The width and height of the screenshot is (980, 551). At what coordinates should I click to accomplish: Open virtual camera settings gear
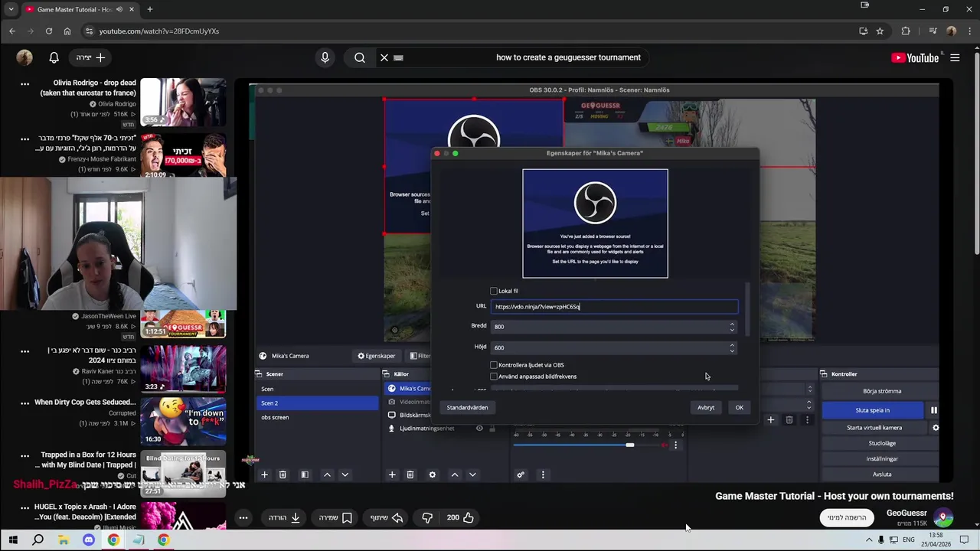(935, 428)
